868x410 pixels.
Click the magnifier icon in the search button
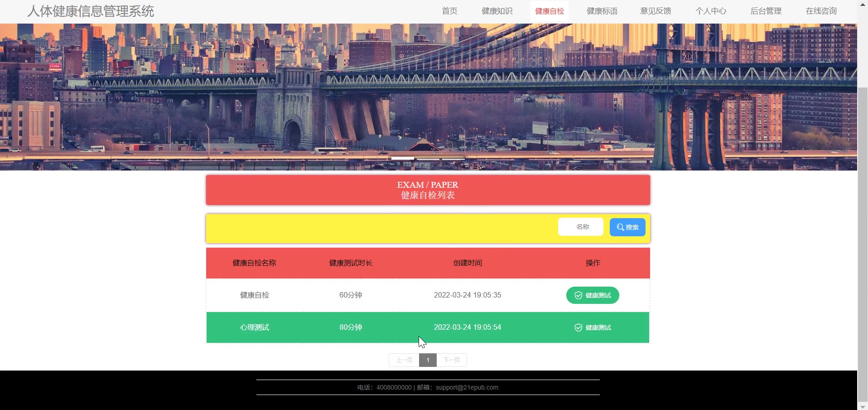[x=620, y=227]
